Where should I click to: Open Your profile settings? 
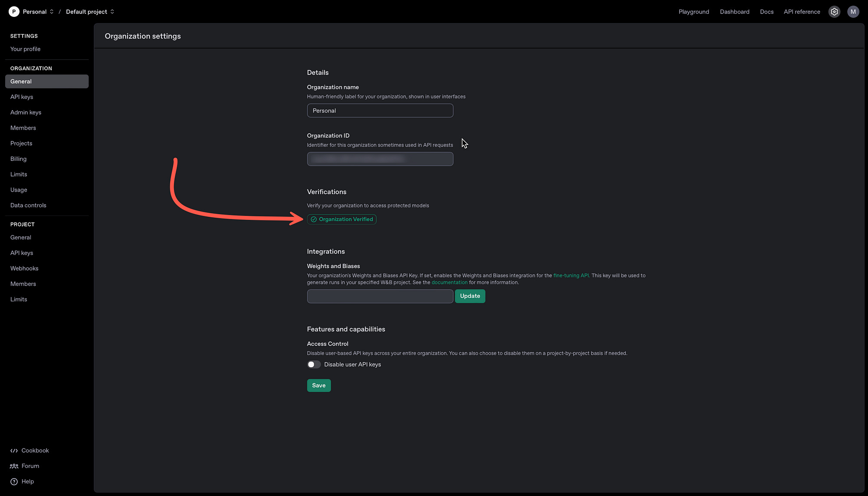25,49
